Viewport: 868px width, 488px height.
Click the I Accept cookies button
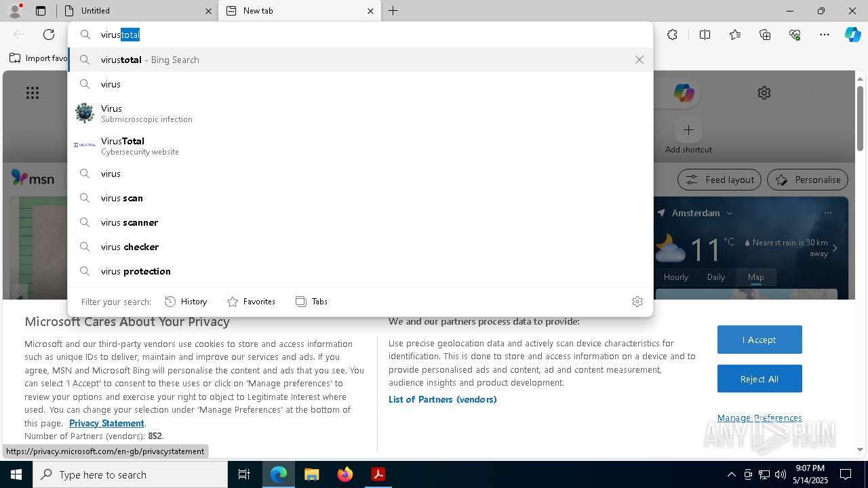tap(759, 340)
